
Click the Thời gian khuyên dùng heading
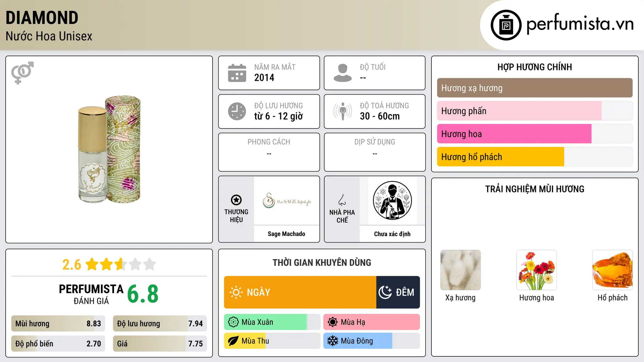click(322, 262)
